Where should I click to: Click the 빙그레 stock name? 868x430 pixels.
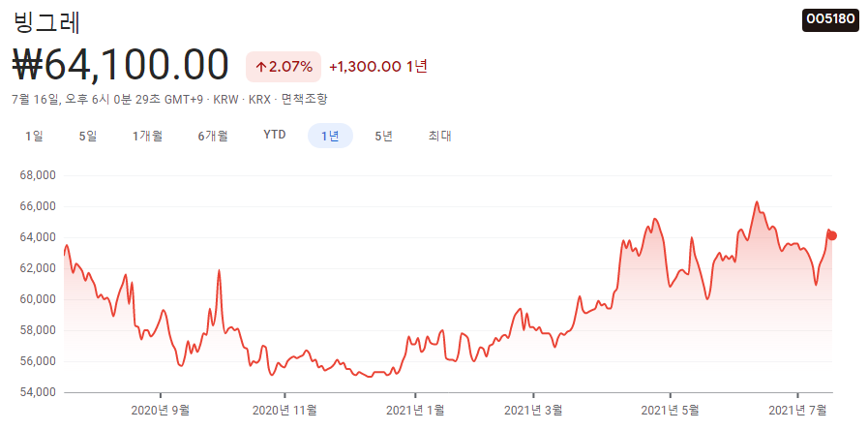[x=46, y=23]
